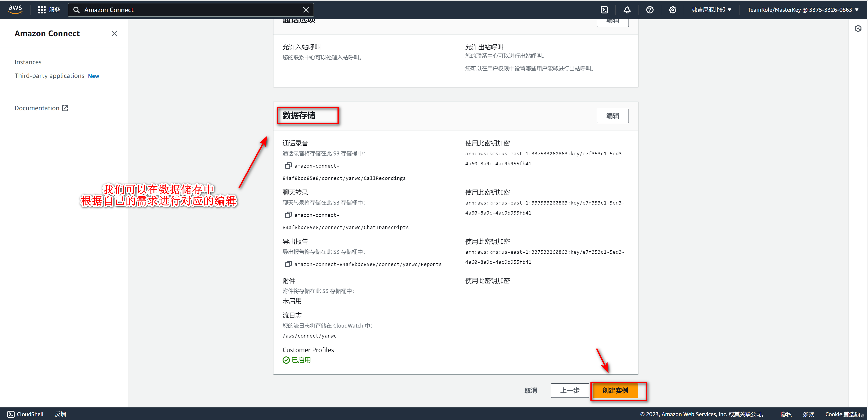Focus the Amazon Connect search field
Viewport: 868px width, 420px height.
pyautogui.click(x=190, y=10)
